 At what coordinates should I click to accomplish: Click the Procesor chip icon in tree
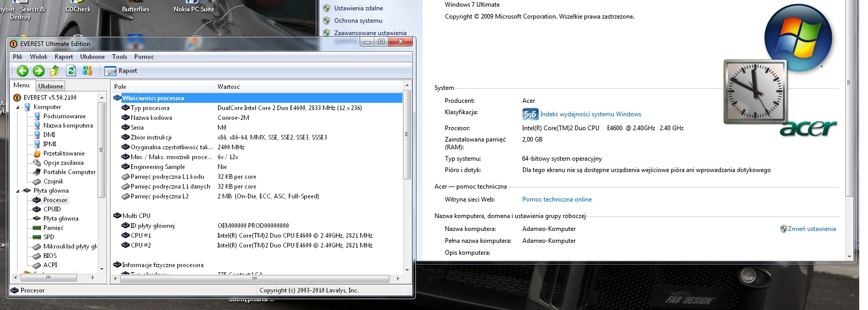[37, 200]
